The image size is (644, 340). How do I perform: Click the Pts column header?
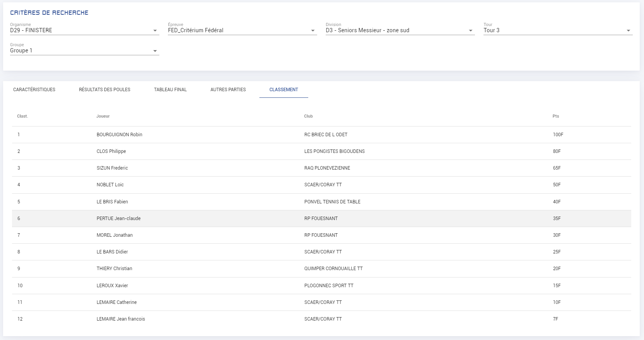(x=556, y=116)
